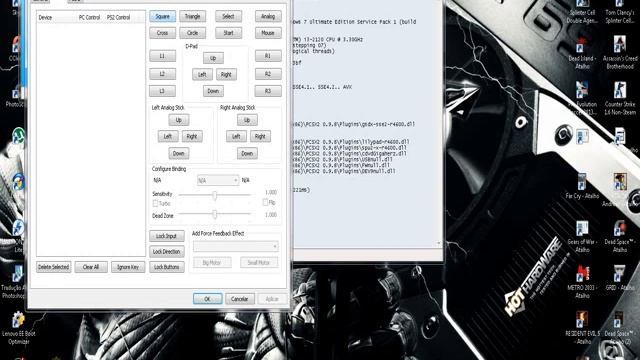
Task: Bind D-Pad Left
Action: [202, 74]
